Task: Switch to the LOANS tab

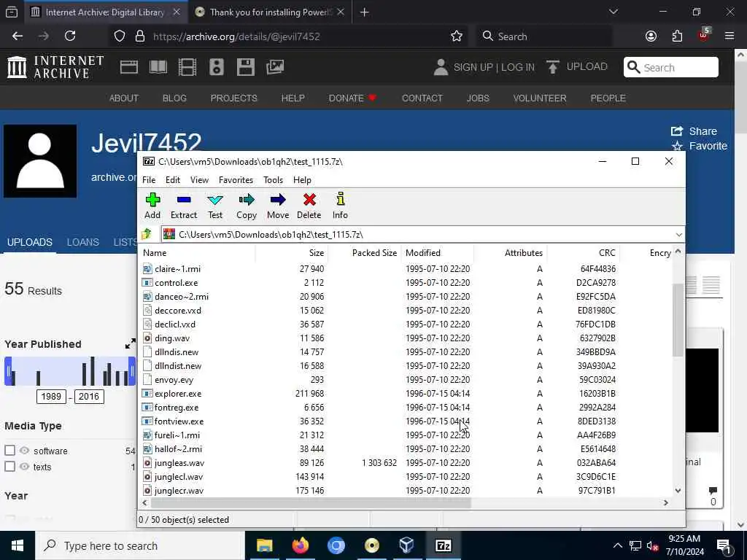Action: click(83, 242)
